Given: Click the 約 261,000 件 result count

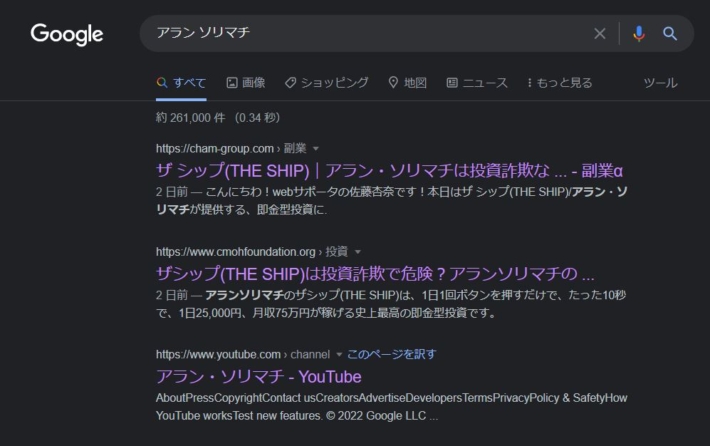Looking at the screenshot, I should [x=190, y=118].
